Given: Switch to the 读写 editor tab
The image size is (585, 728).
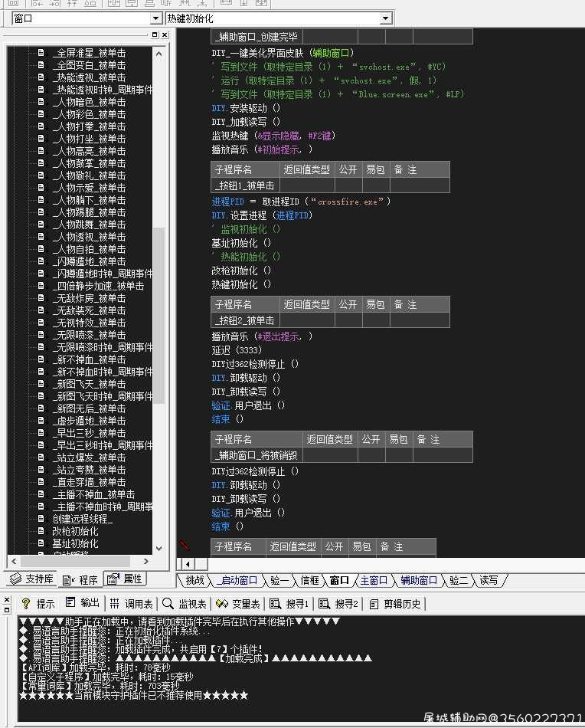Looking at the screenshot, I should tap(489, 580).
